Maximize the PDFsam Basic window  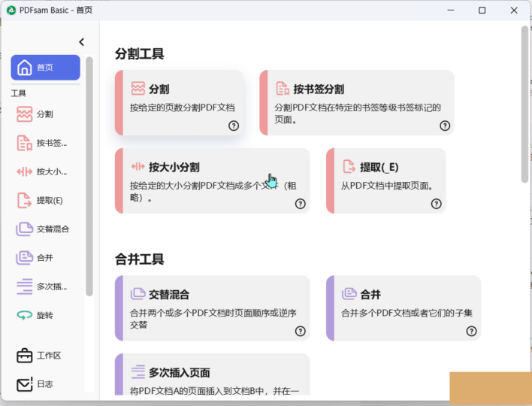tap(482, 11)
